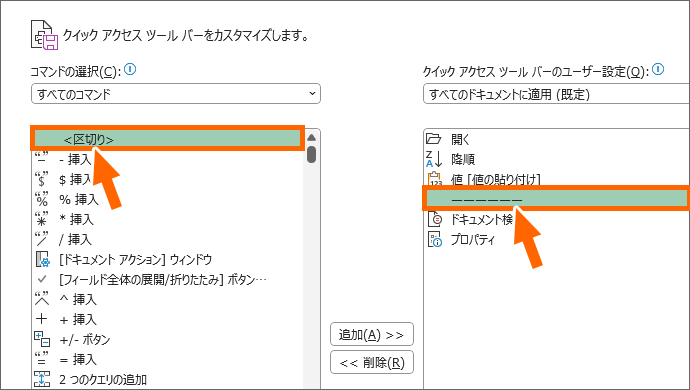Screen dimensions: 690x390
Task: Click the '- 挿入' quote icon
Action: pyautogui.click(x=42, y=159)
